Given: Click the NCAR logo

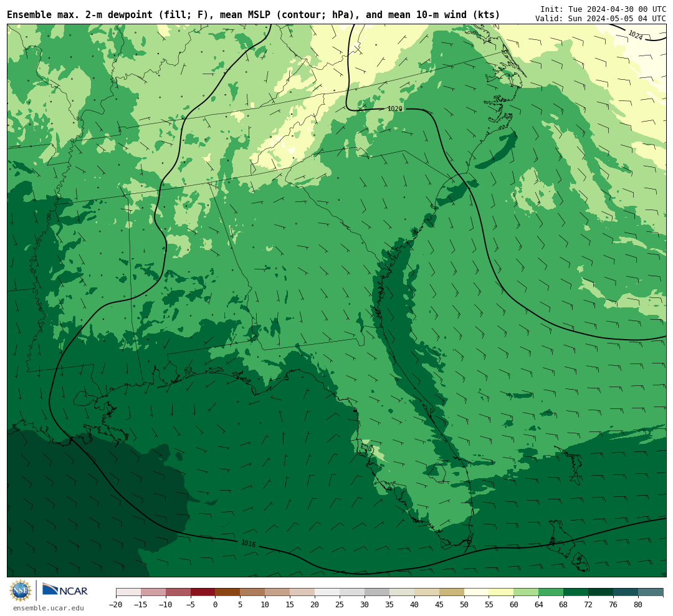Looking at the screenshot, I should (x=65, y=590).
